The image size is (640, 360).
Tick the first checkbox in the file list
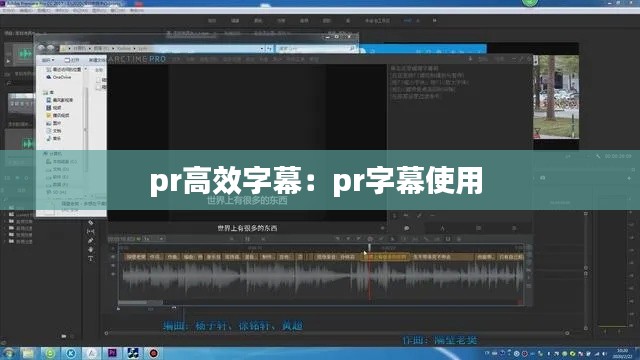point(99,80)
